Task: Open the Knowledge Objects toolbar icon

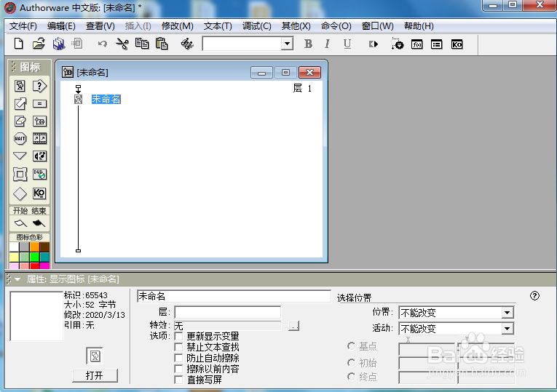Action: (x=457, y=44)
